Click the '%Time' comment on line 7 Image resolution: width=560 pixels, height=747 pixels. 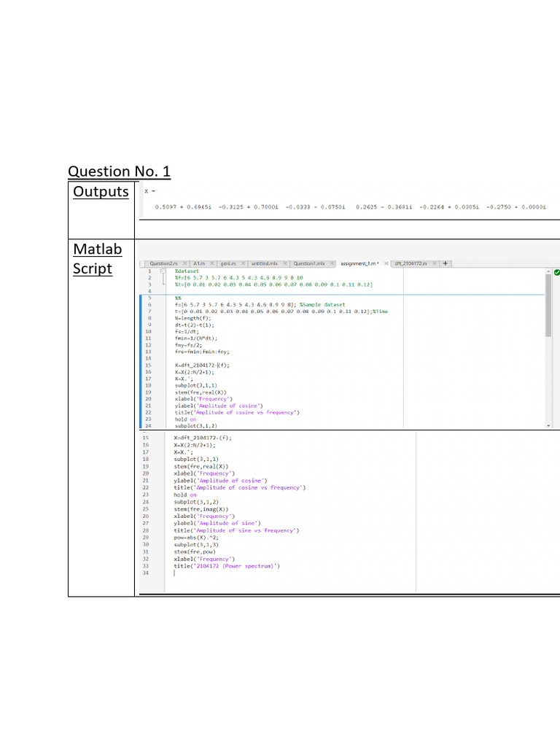coord(380,311)
